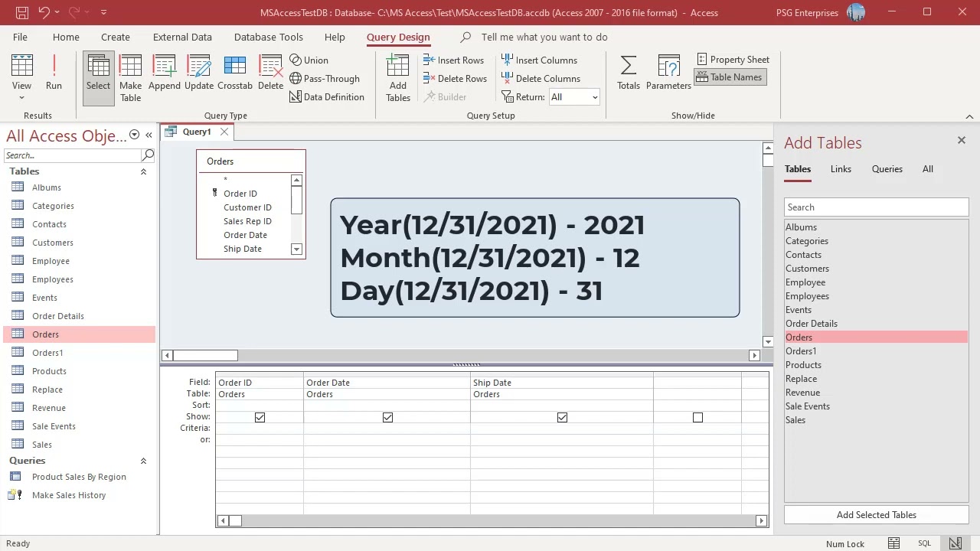The width and height of the screenshot is (980, 551).
Task: Open the All Access Objects pane menu arrow
Action: [134, 135]
